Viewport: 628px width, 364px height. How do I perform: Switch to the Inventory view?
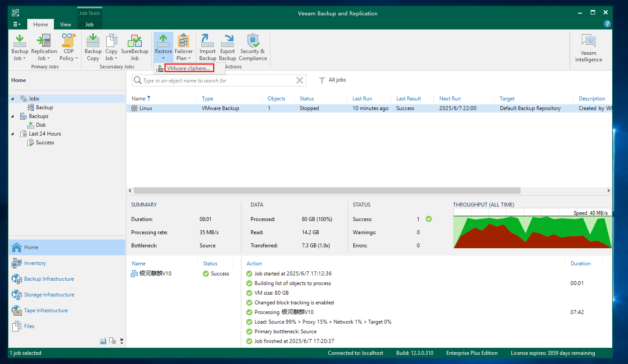pyautogui.click(x=67, y=263)
